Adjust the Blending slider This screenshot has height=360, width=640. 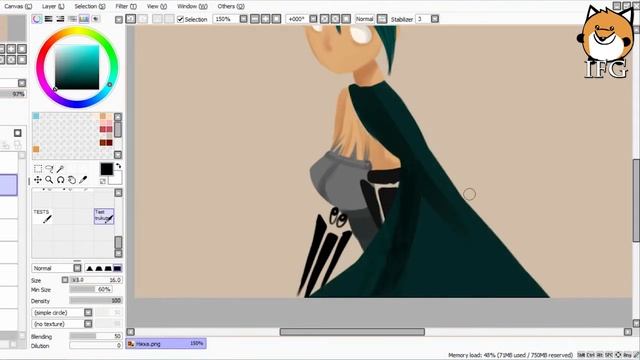point(96,336)
